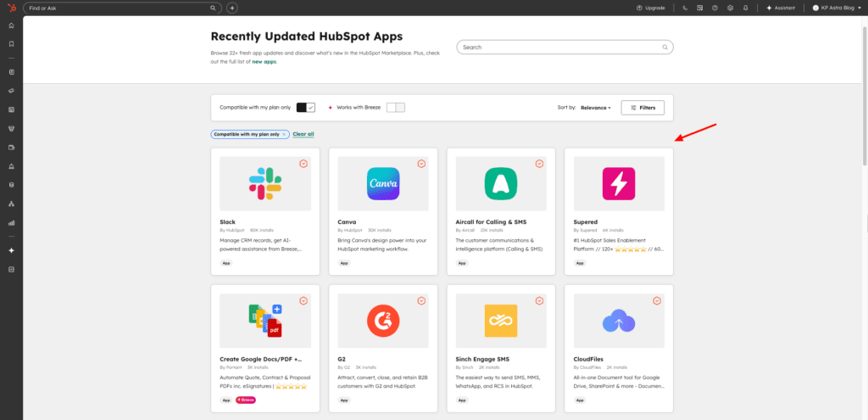868x420 pixels.
Task: Open the Content sidebar icon
Action: pyautogui.click(x=11, y=109)
